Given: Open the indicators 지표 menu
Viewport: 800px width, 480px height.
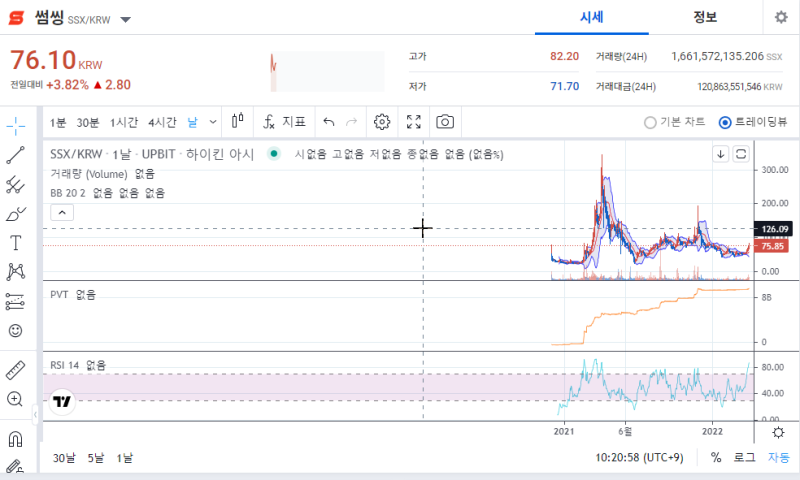Looking at the screenshot, I should click(x=284, y=122).
